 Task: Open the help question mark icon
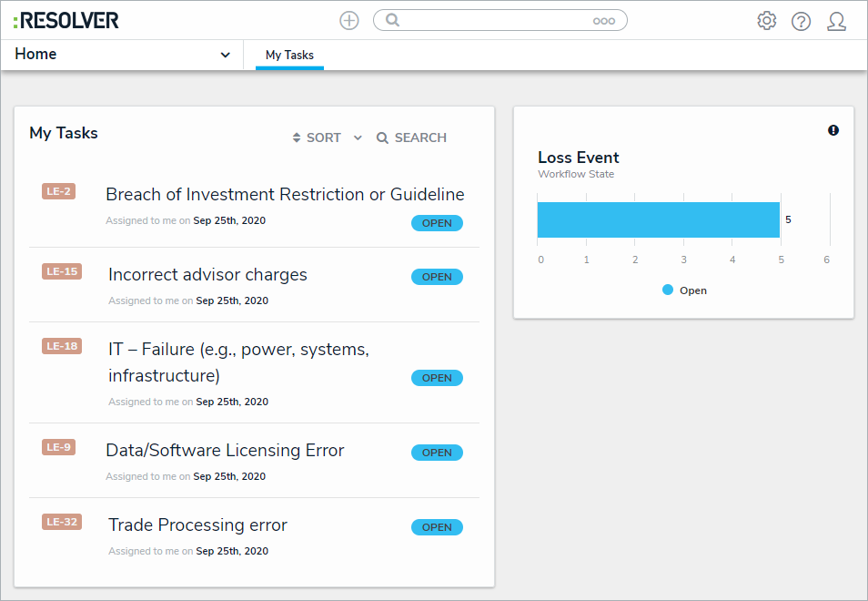click(x=801, y=21)
